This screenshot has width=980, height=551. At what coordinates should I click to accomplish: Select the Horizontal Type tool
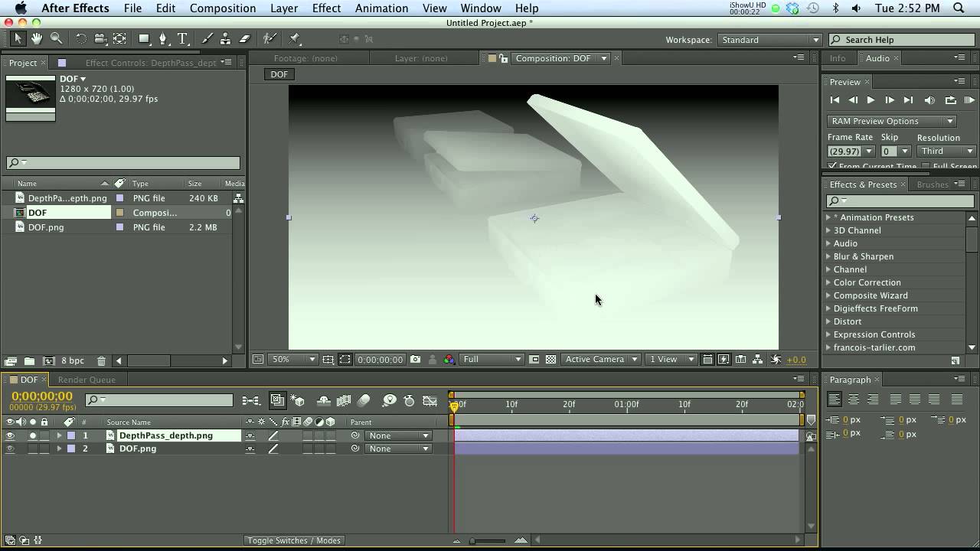coord(182,38)
